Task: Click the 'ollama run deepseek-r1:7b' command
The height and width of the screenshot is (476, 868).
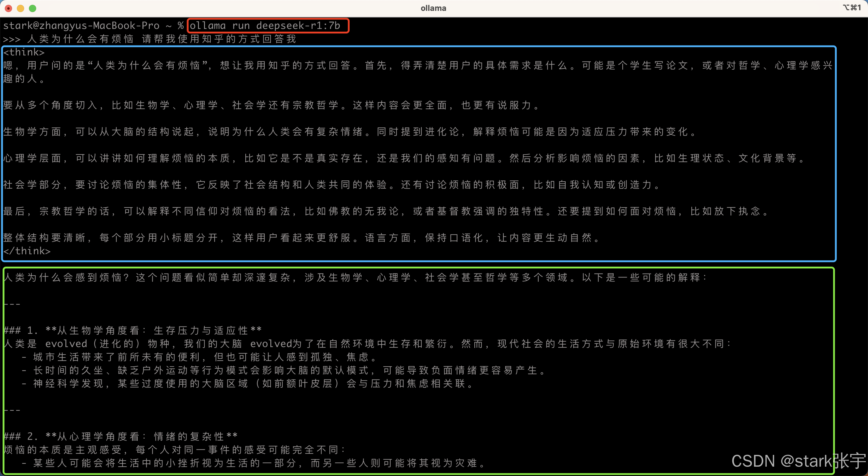Action: pos(265,26)
